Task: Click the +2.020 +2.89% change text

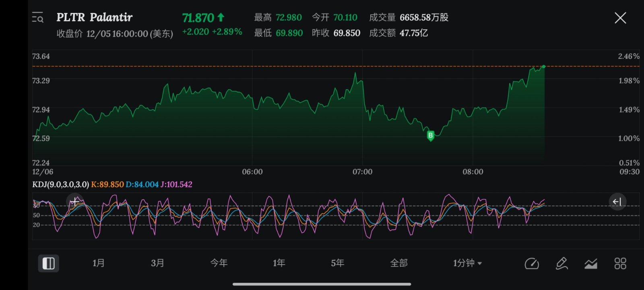Action: [x=212, y=32]
